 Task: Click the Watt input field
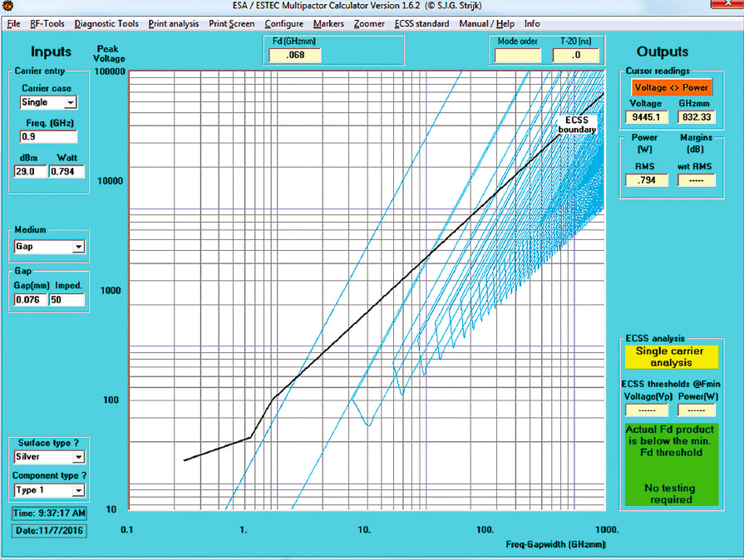(x=67, y=171)
